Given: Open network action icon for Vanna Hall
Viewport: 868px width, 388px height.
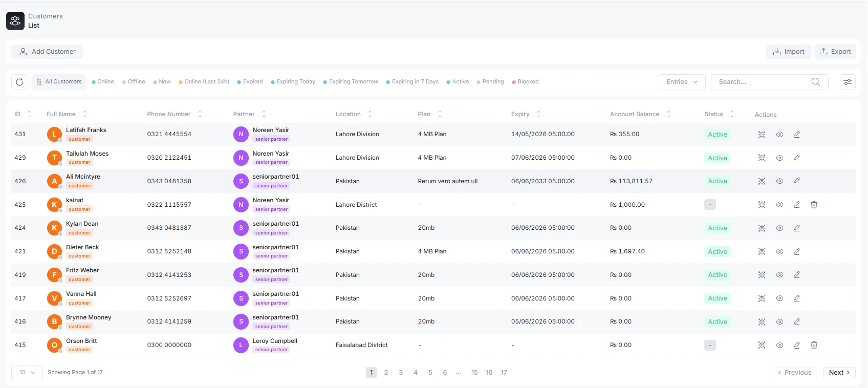Looking at the screenshot, I should point(762,298).
